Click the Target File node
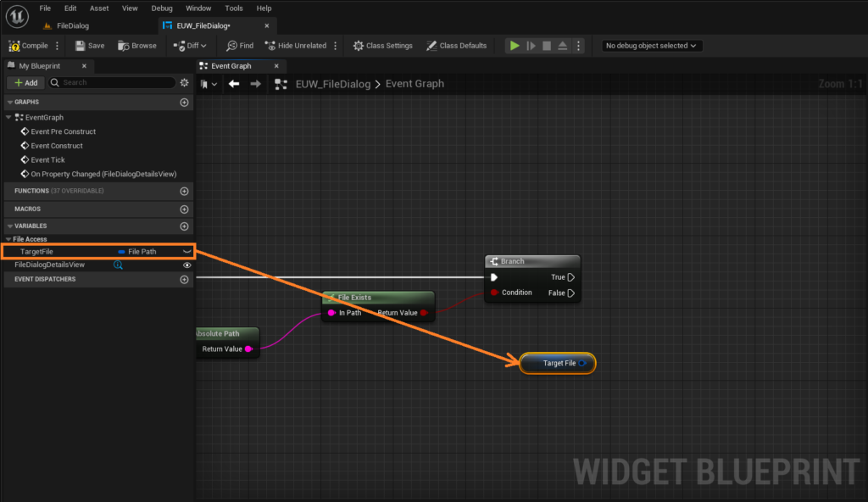This screenshot has width=868, height=502. click(558, 364)
